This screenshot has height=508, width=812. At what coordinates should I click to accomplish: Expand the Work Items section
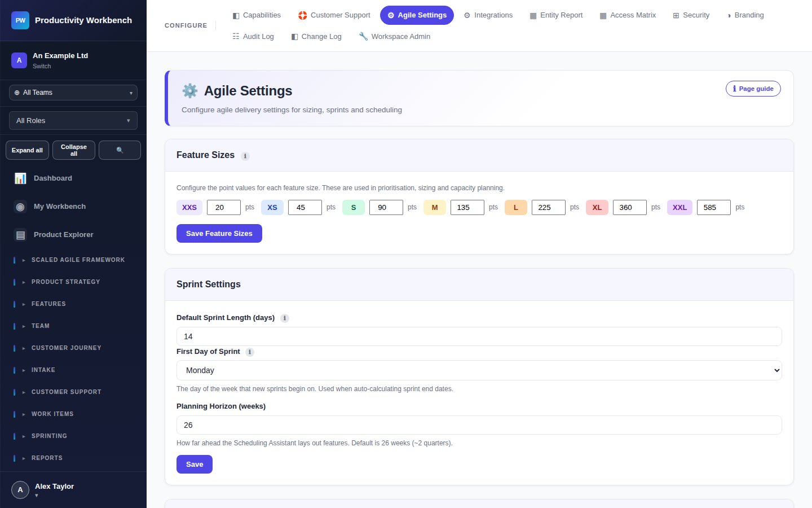coord(73,414)
